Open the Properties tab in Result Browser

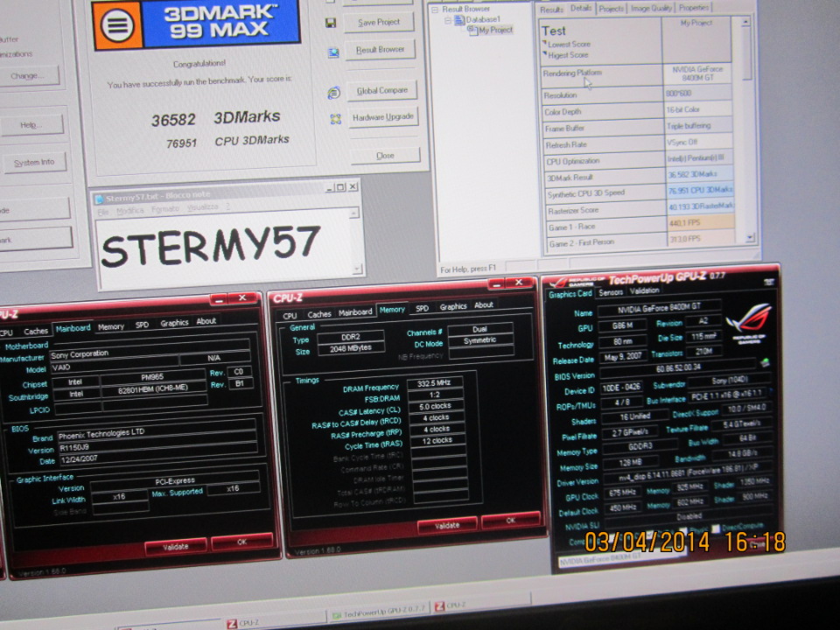[693, 8]
